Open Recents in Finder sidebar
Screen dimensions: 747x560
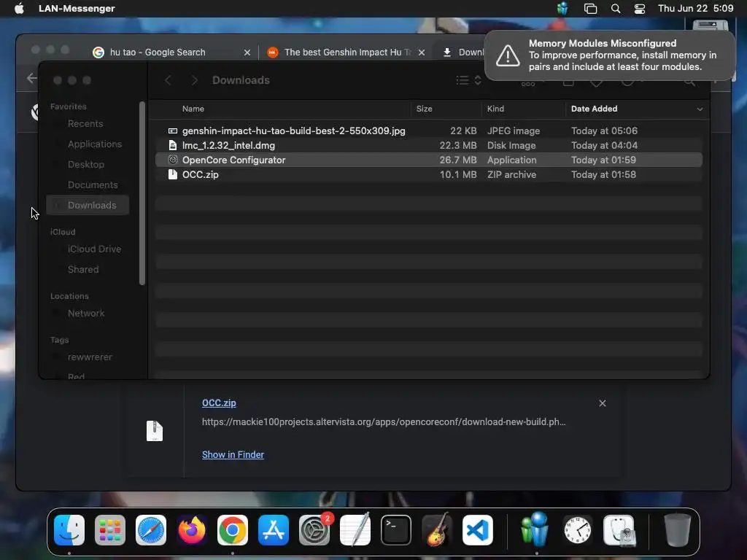click(85, 124)
